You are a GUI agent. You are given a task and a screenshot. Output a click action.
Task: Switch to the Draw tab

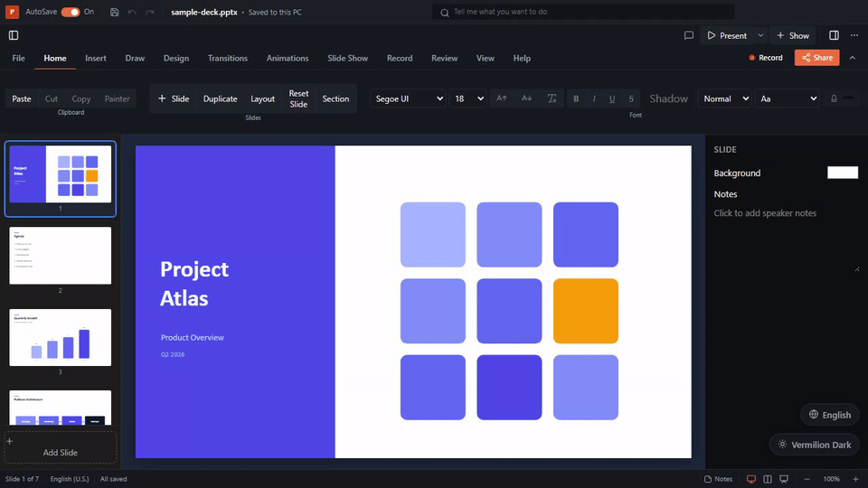click(x=135, y=58)
